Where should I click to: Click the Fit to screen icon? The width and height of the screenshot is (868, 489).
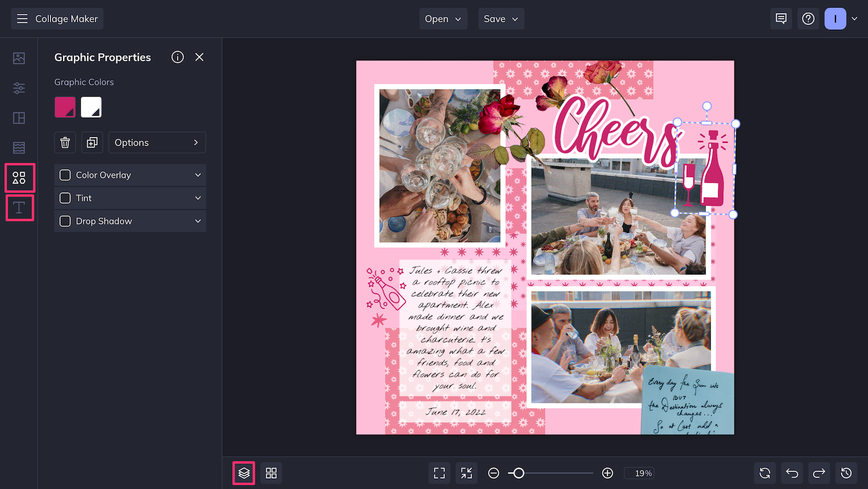click(x=439, y=473)
